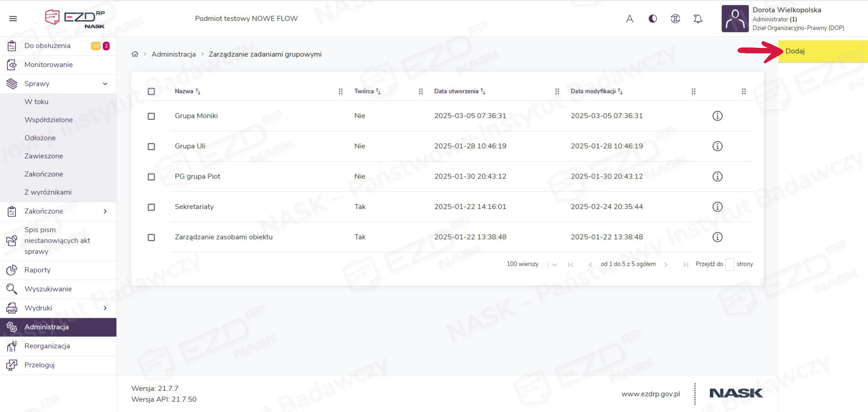This screenshot has width=868, height=412.
Task: Open the Raporty menu item
Action: pyautogui.click(x=38, y=270)
